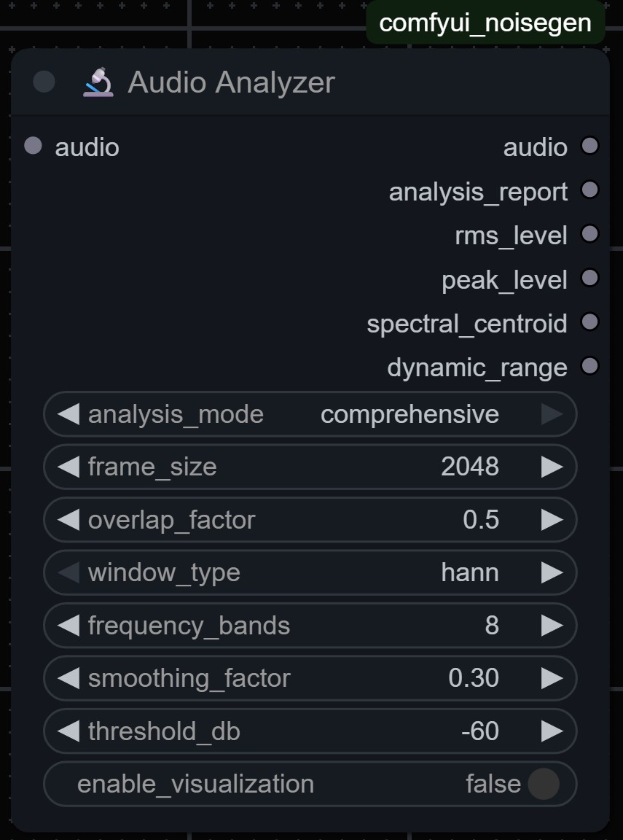623x840 pixels.
Task: Toggle the enable_visualization switch
Action: click(543, 784)
